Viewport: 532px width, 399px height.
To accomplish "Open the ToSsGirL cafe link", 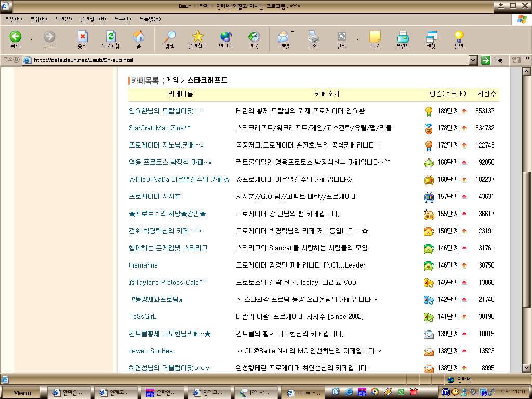I will (142, 316).
